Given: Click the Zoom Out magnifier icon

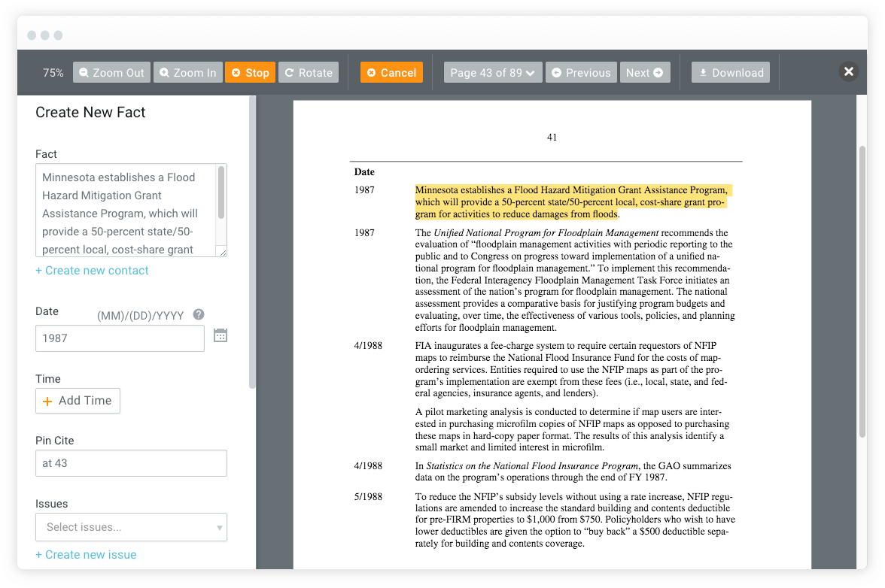Looking at the screenshot, I should tap(85, 72).
